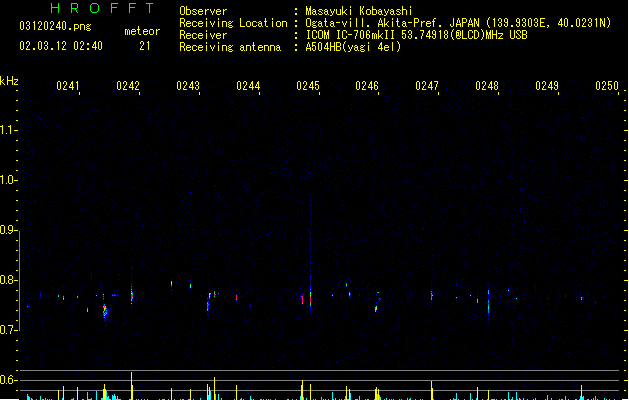Click the 0245 time marker
Viewport: 629px width, 400px height.
point(308,86)
